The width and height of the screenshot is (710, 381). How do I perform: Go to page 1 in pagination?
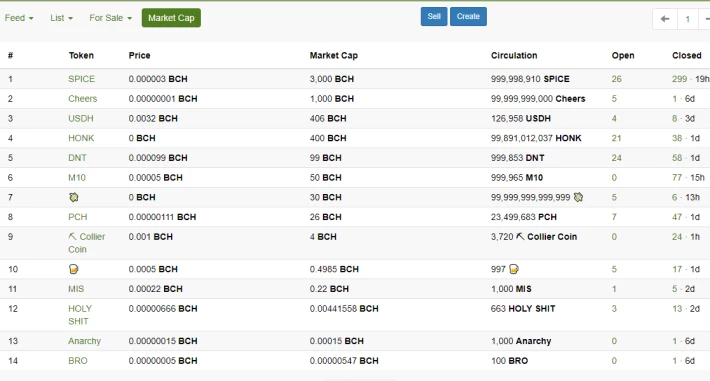pos(687,19)
